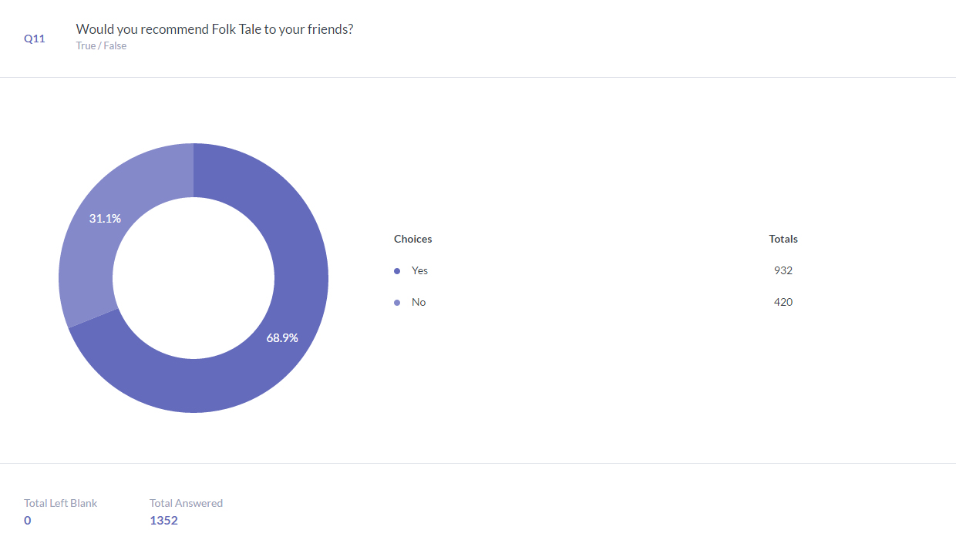Click the 932 total for Yes
This screenshot has height=560, width=956.
coord(783,270)
